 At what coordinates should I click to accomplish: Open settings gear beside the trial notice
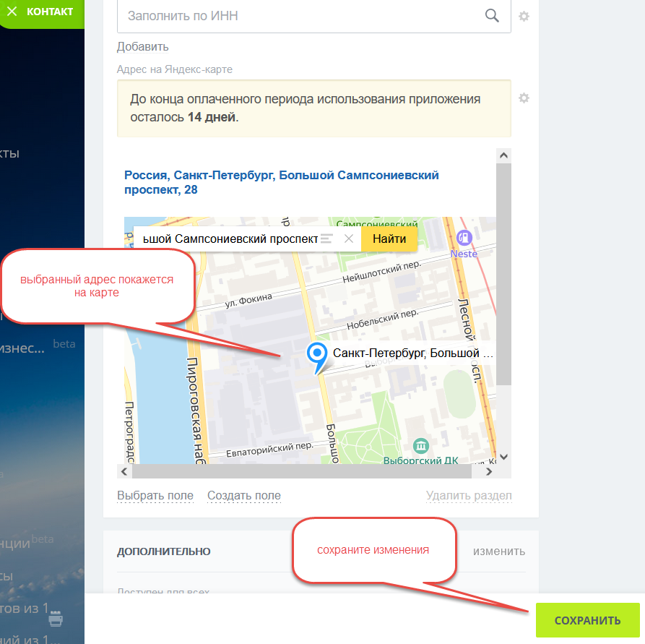pyautogui.click(x=524, y=98)
